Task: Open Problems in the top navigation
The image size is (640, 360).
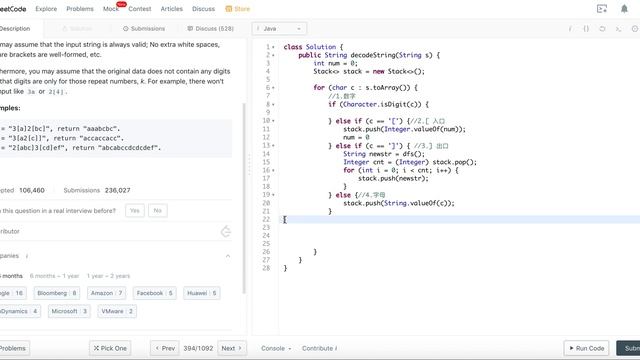Action: point(80,9)
